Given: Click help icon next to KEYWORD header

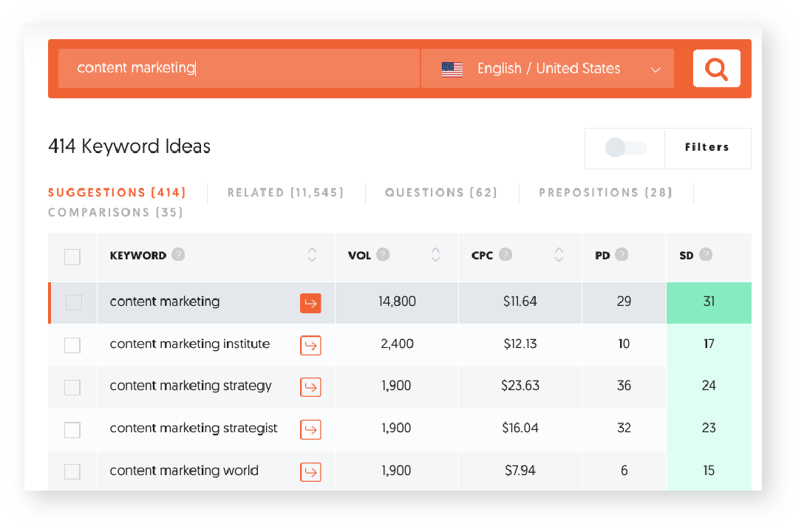Looking at the screenshot, I should (x=178, y=255).
